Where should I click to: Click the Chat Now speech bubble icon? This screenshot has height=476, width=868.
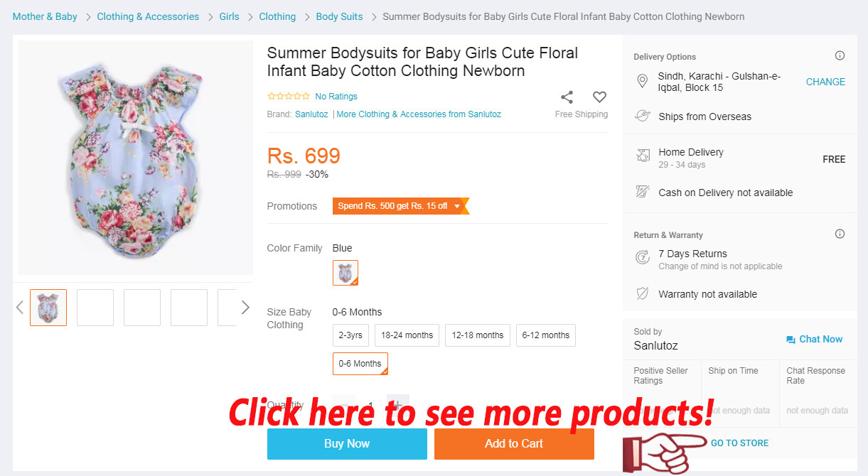(791, 340)
